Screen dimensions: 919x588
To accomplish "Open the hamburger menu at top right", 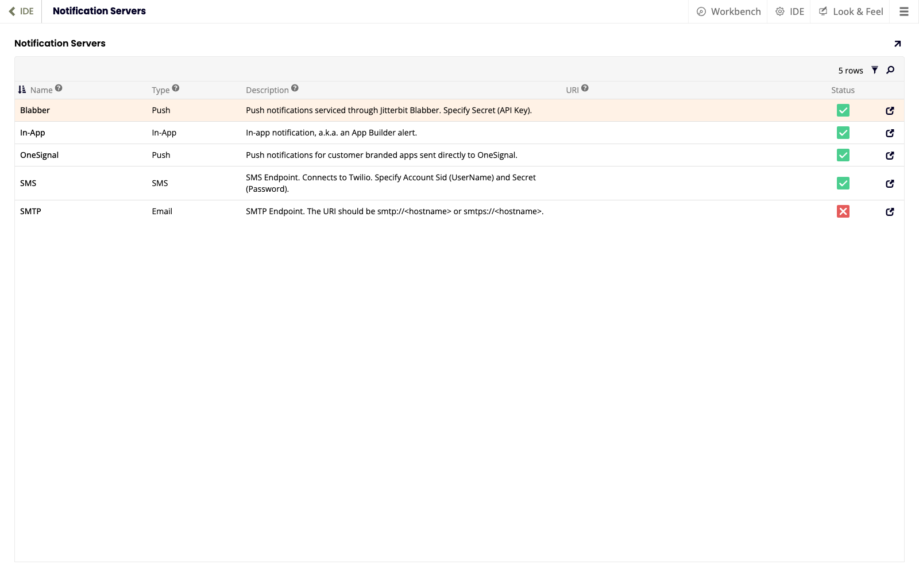I will point(903,11).
